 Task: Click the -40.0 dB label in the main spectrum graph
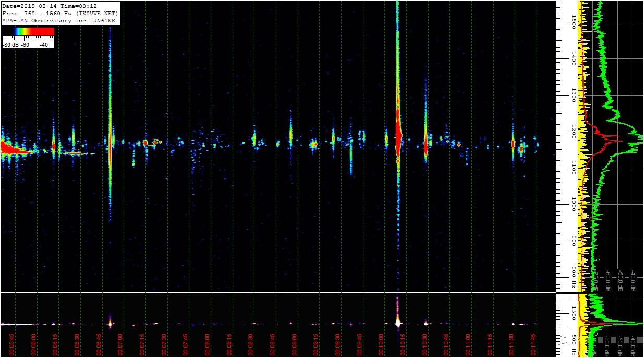point(633,281)
